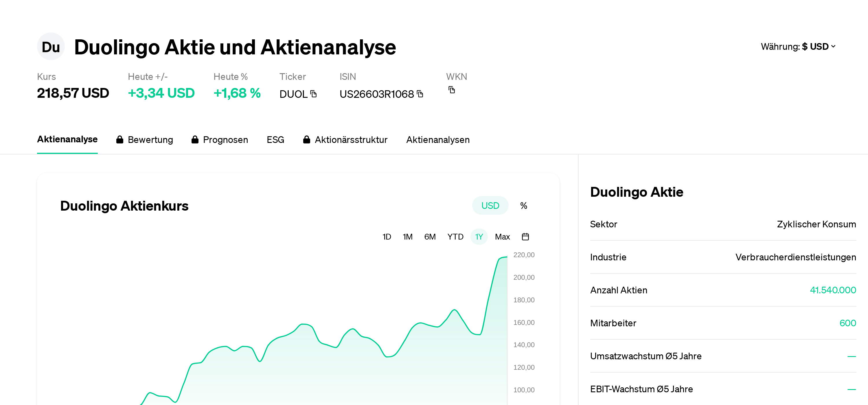Click the Anzahl Aktien value 41.540.000
This screenshot has width=868, height=405.
(x=833, y=290)
